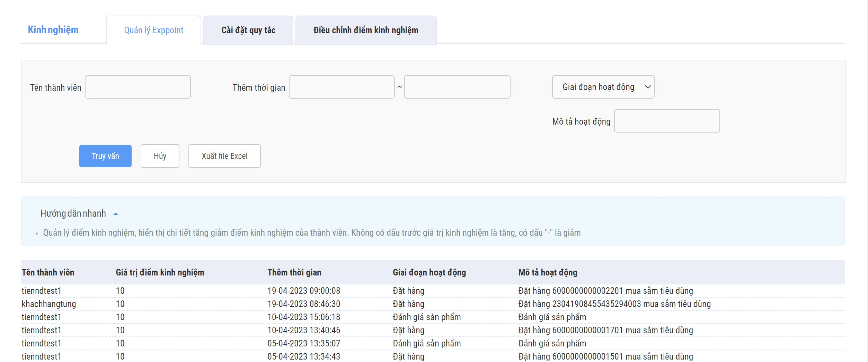The image size is (868, 362).
Task: Export data with Xuất file Excel
Action: point(224,156)
